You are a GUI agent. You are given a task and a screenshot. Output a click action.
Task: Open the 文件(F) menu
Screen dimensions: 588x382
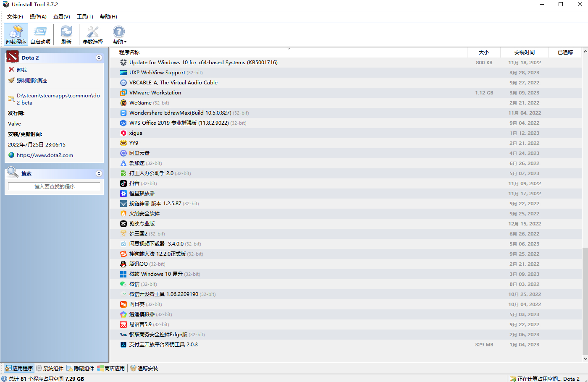(x=15, y=17)
